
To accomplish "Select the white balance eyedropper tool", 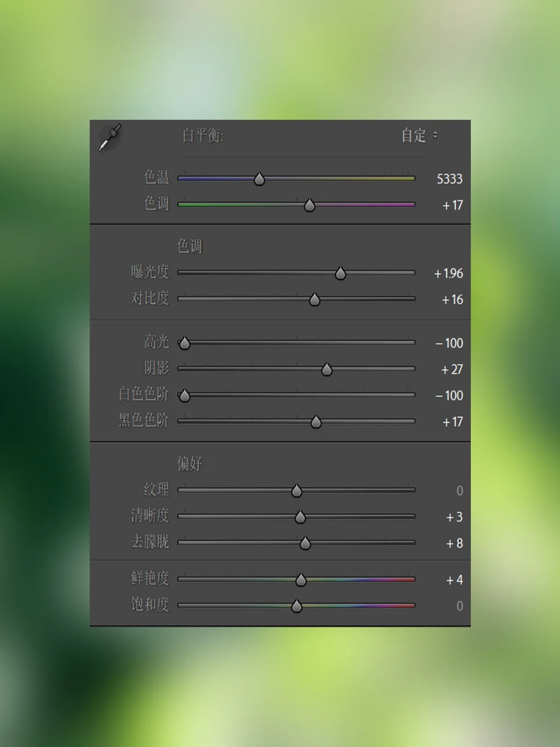I will pyautogui.click(x=110, y=137).
